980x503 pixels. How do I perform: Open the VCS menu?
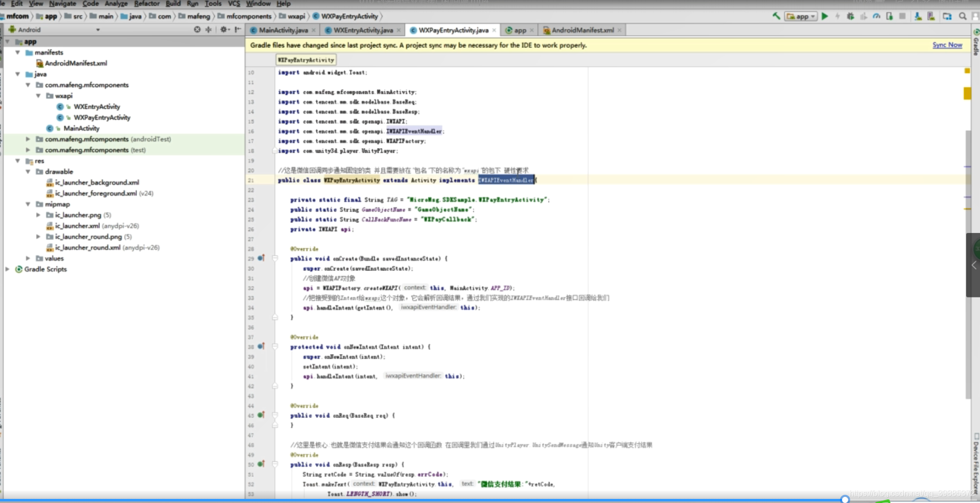coord(234,4)
